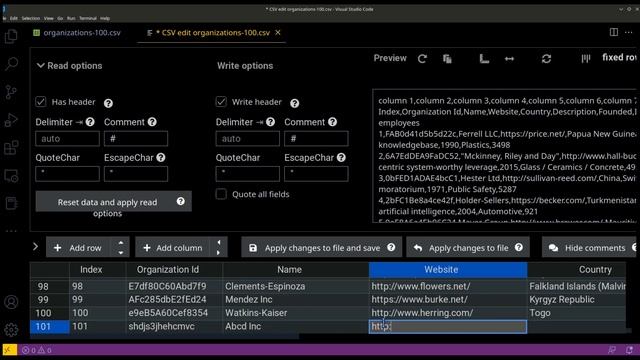Open the Run and Debug view icon
Screen dimensions: 640x360
[11, 120]
